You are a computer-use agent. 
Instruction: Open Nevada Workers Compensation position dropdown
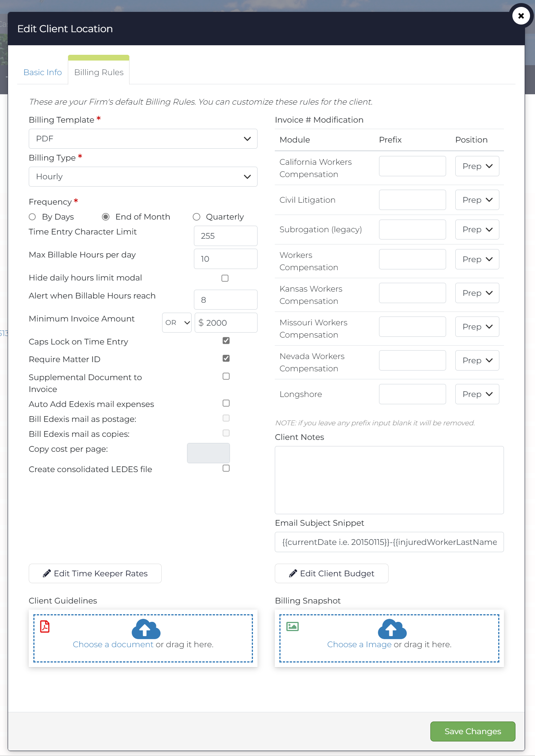point(477,361)
